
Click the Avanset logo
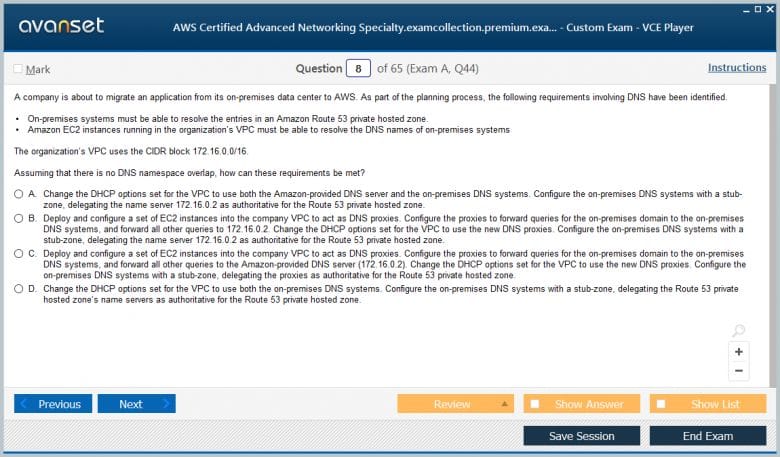pos(60,25)
